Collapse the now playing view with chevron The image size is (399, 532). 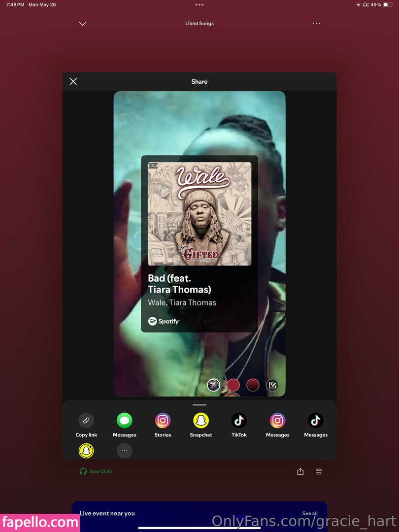point(83,24)
